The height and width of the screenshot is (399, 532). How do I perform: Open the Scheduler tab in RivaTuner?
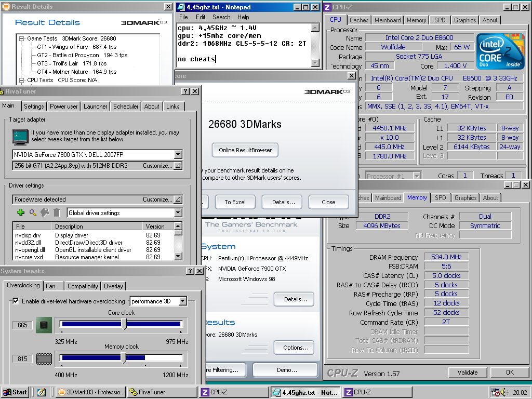126,107
